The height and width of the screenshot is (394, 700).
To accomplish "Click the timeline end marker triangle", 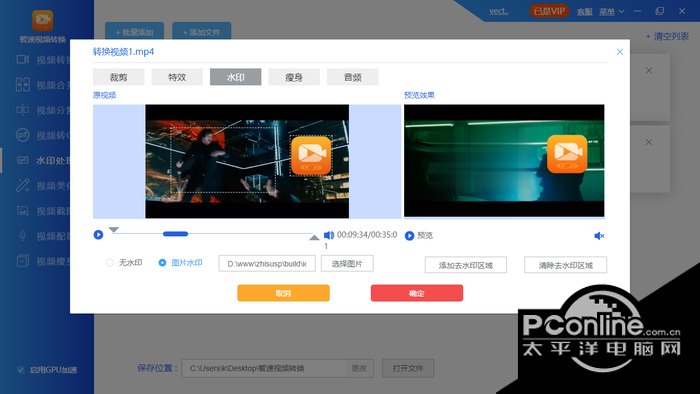I will (x=314, y=237).
